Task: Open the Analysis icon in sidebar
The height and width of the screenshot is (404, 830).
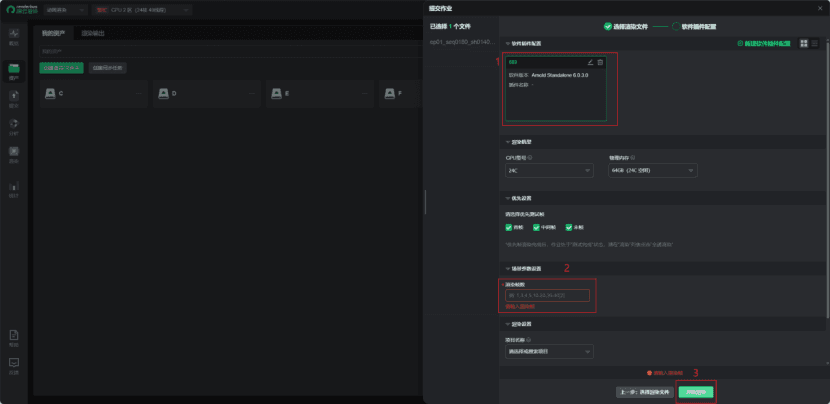Action: [14, 123]
